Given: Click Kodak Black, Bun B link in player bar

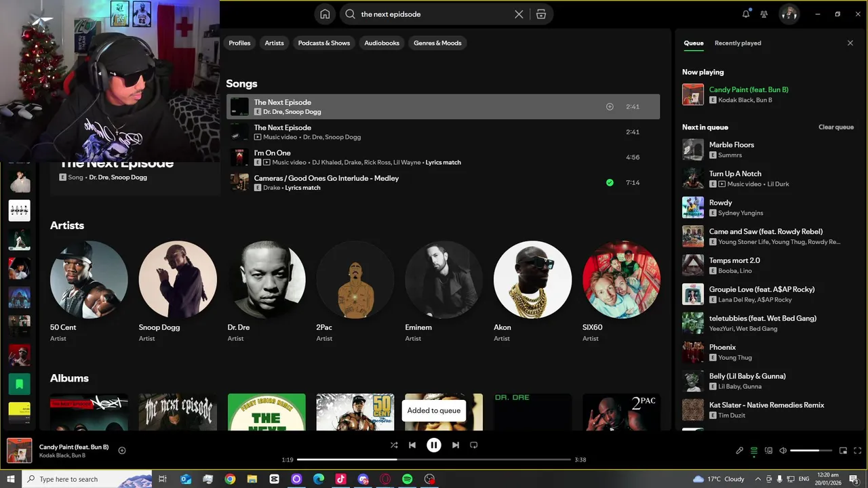Looking at the screenshot, I should click(x=62, y=455).
